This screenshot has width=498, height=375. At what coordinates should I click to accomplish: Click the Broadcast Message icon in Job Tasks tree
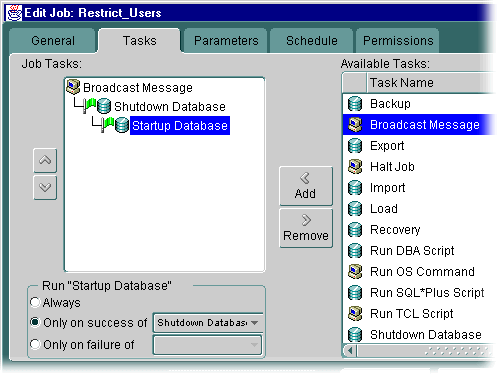click(73, 87)
